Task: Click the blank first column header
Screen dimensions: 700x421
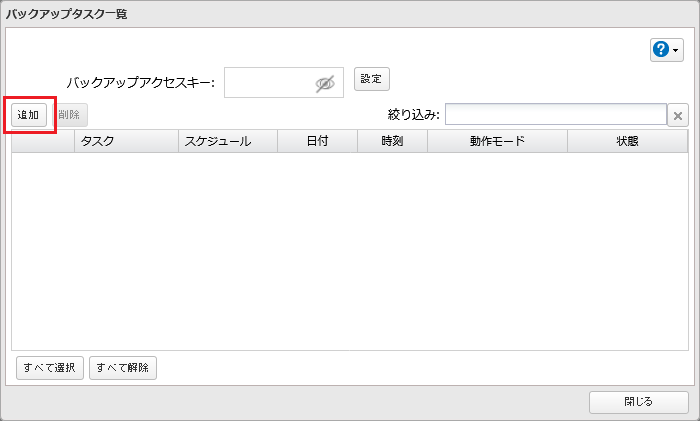Action: click(x=43, y=141)
